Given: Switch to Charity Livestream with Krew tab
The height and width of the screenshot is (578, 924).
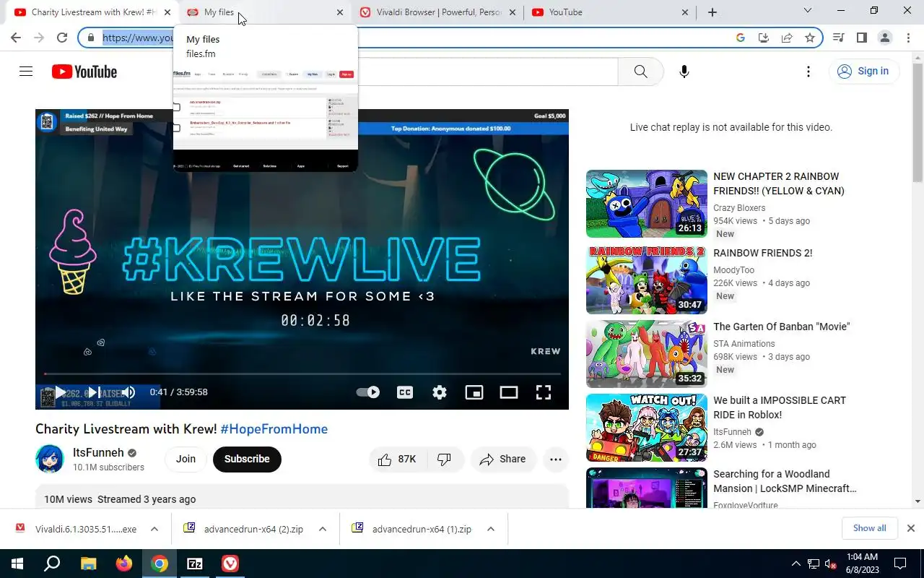Looking at the screenshot, I should tap(94, 12).
